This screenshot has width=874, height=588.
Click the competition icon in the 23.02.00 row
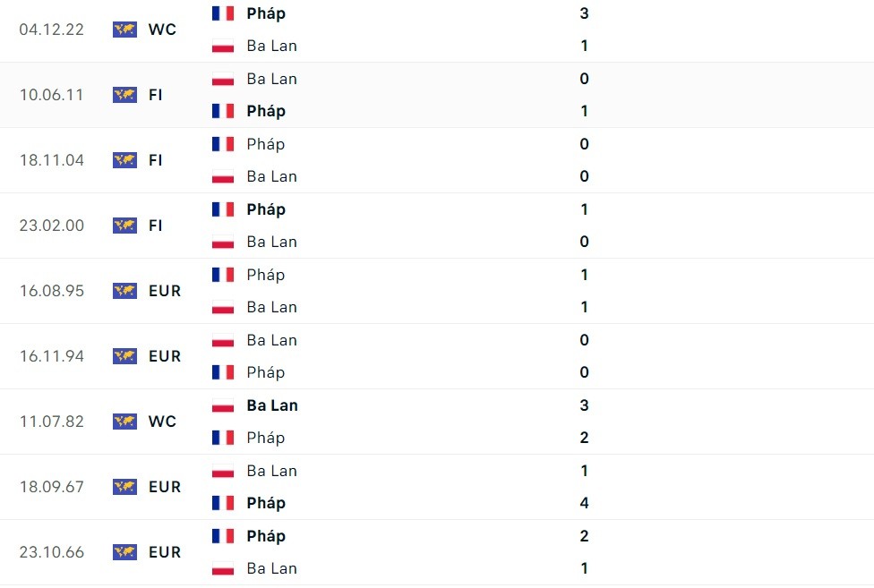(x=124, y=226)
